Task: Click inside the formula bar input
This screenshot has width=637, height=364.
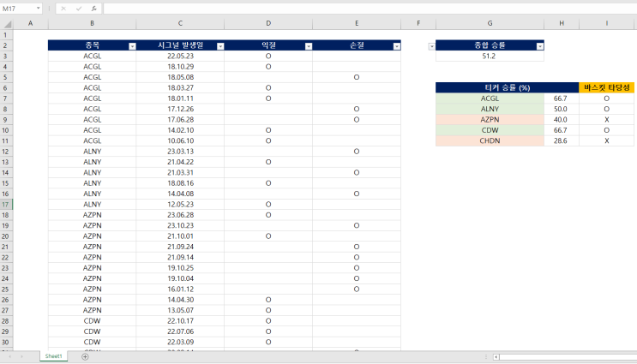Action: click(370, 9)
